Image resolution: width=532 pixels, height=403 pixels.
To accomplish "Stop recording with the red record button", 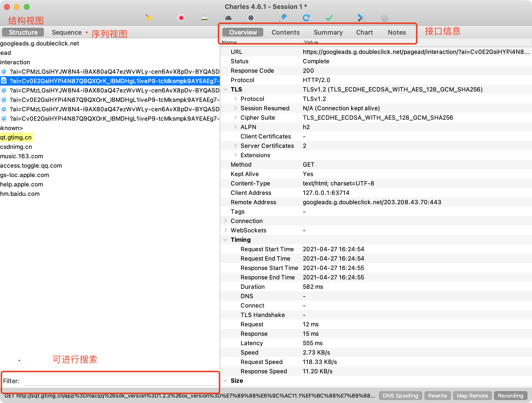I will coord(181,18).
